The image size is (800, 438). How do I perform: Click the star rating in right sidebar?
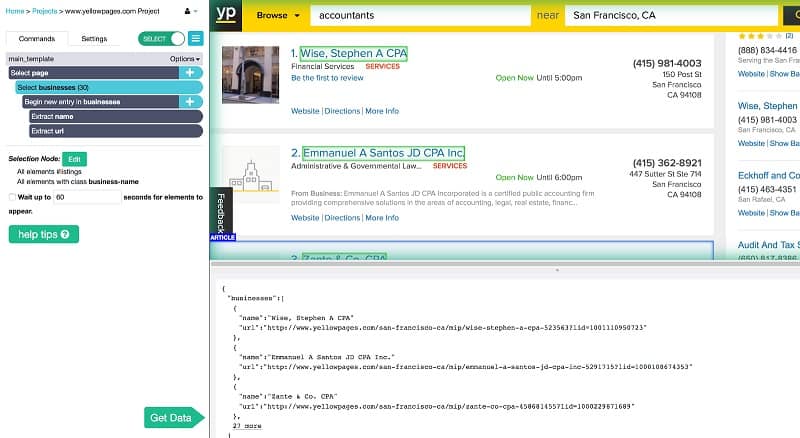point(760,36)
